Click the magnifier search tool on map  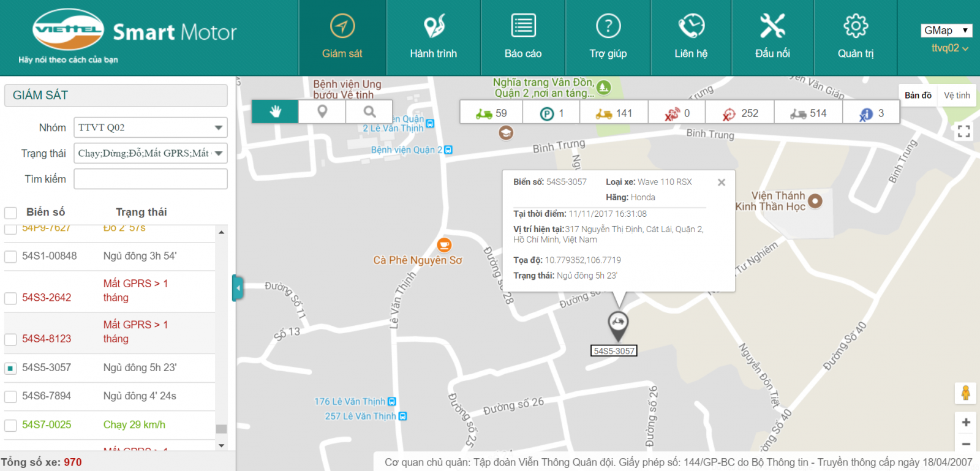[369, 111]
